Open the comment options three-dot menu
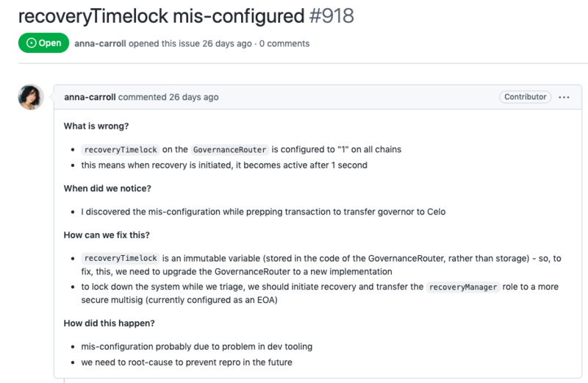Screen dimensions: 588x383 point(564,97)
